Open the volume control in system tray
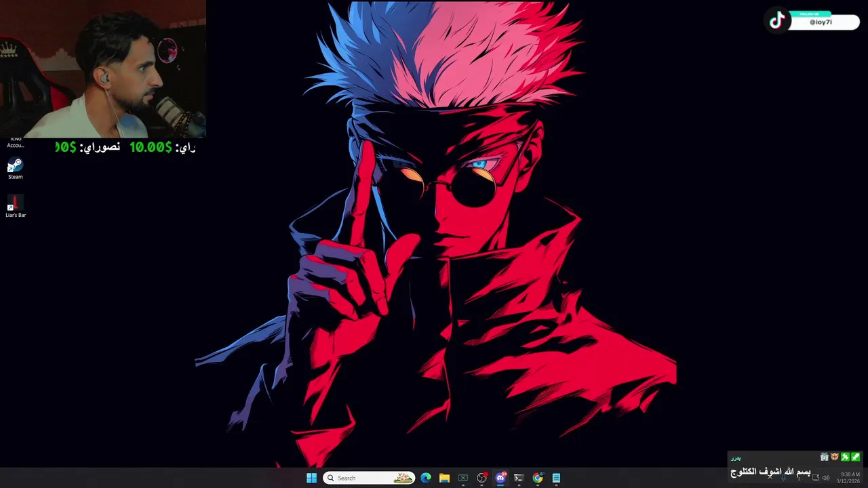 click(x=826, y=478)
